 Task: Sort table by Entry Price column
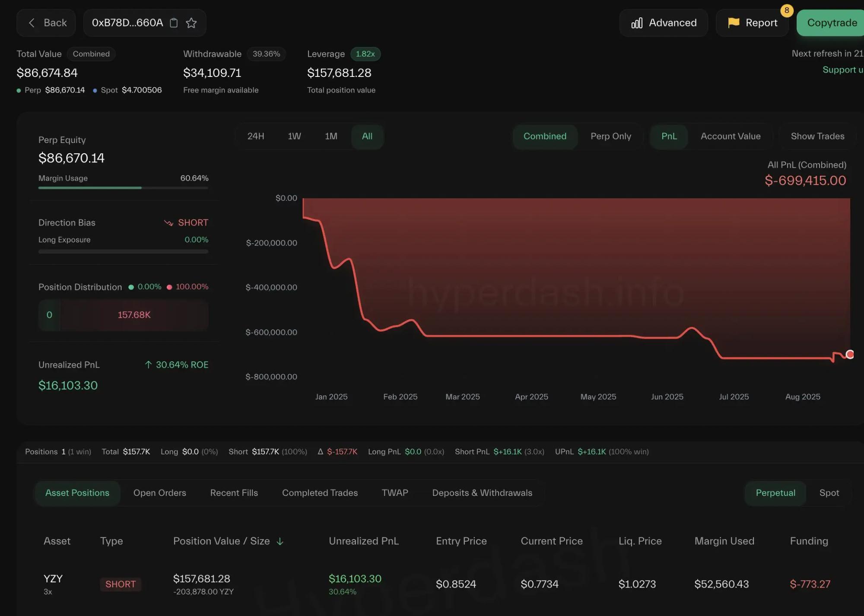point(461,541)
